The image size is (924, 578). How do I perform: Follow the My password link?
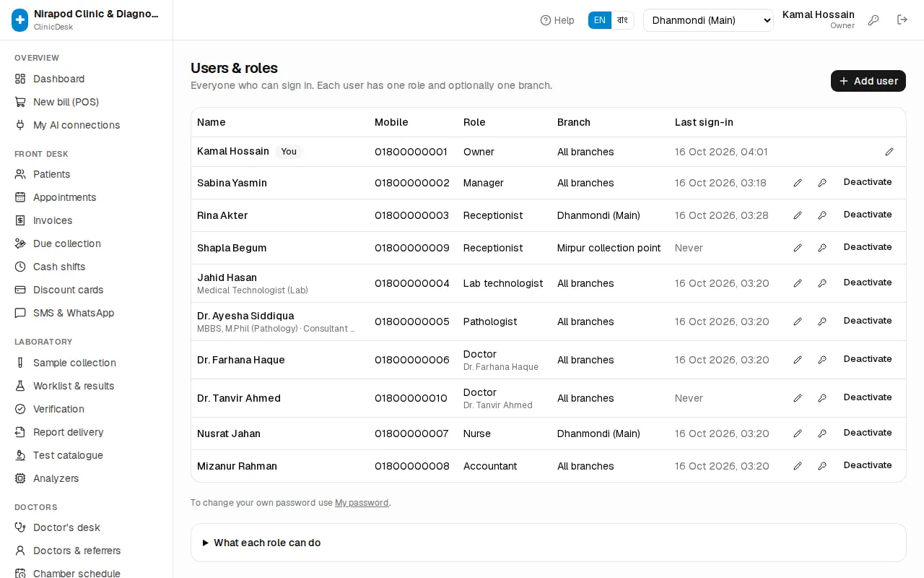[x=362, y=503]
